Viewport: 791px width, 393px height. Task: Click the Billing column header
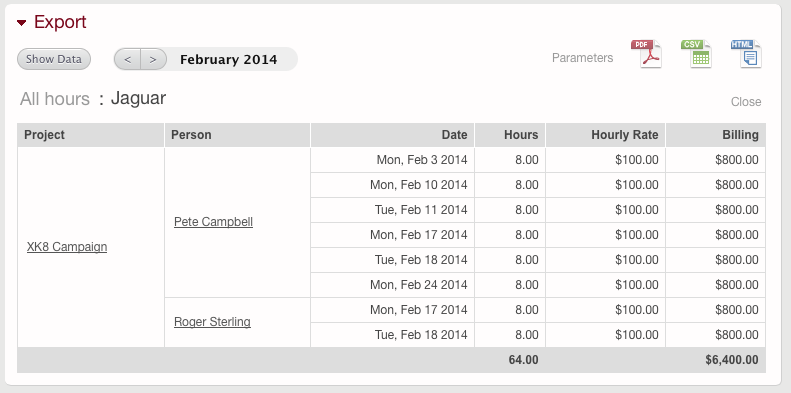pos(716,135)
